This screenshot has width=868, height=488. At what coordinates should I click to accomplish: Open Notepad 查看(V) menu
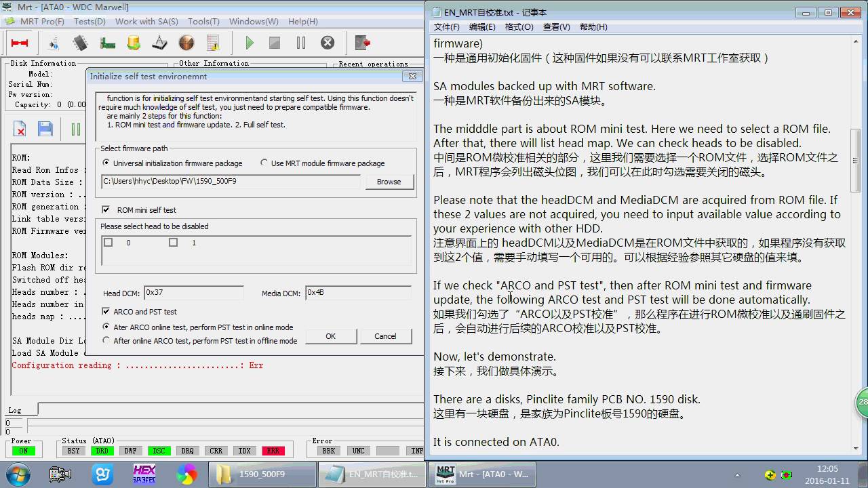(556, 27)
